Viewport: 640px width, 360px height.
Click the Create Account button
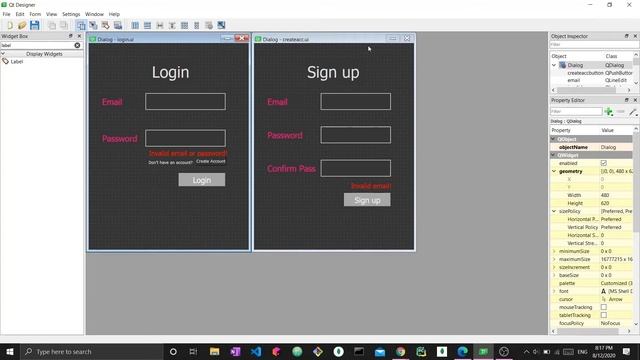pos(211,161)
